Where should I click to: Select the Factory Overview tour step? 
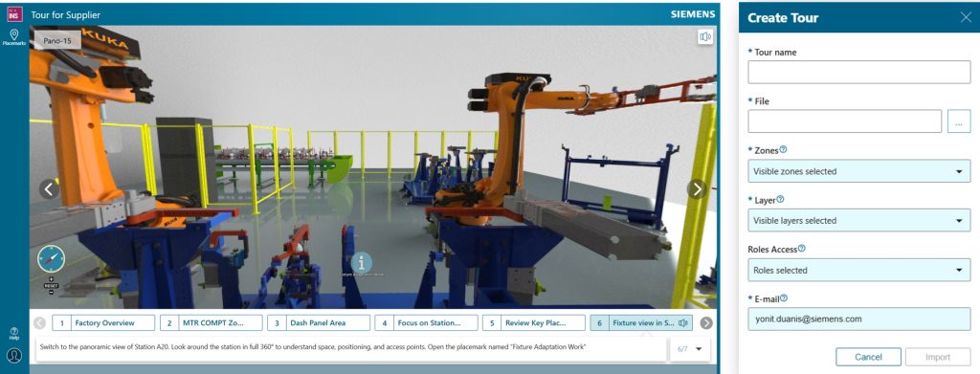pos(103,322)
